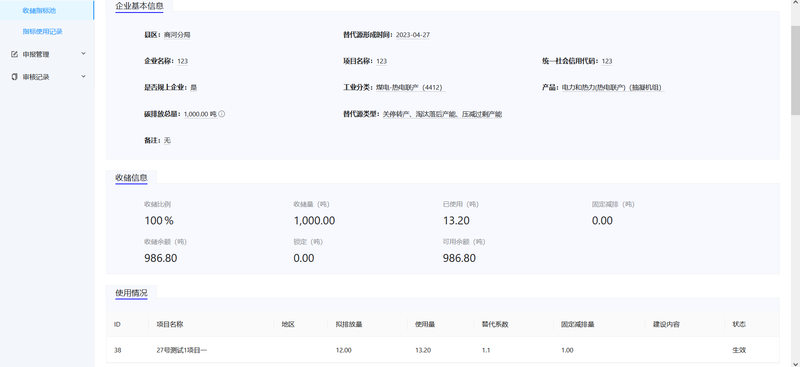Click the 产品 value 电力和热力
This screenshot has height=367, width=800.
click(x=612, y=88)
